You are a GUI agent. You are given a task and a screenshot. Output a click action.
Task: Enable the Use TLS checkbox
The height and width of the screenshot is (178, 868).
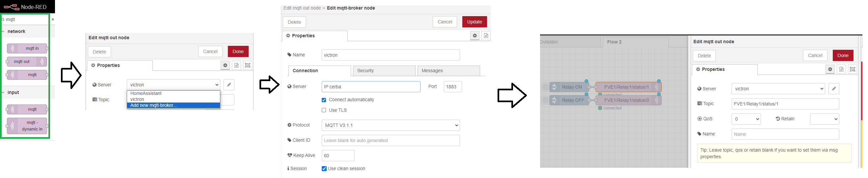324,110
